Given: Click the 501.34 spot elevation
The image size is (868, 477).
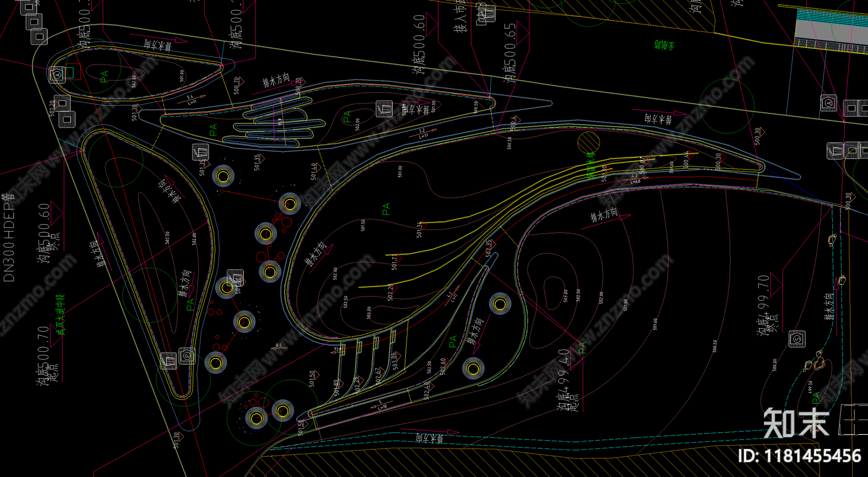Looking at the screenshot, I should pos(419,229).
